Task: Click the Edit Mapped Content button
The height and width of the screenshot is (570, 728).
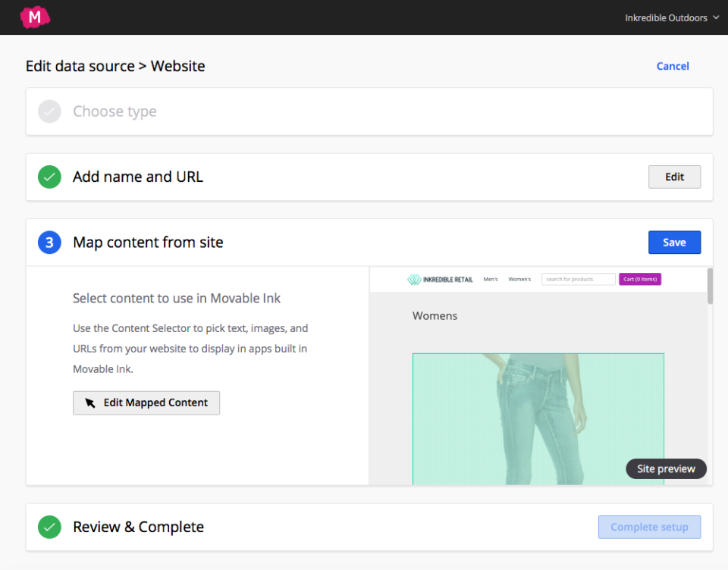Action: click(146, 402)
